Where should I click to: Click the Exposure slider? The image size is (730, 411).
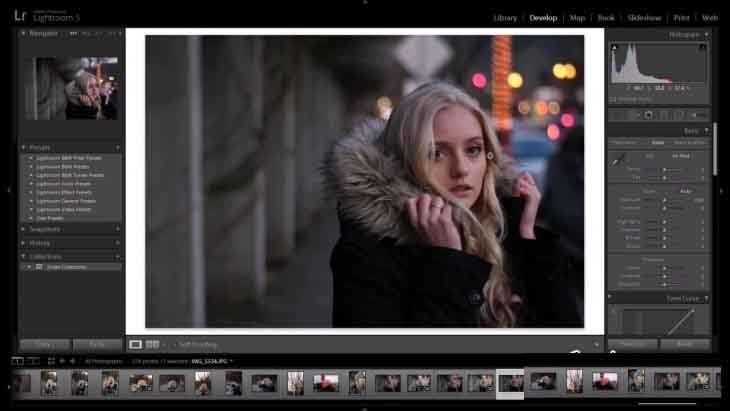coord(664,199)
